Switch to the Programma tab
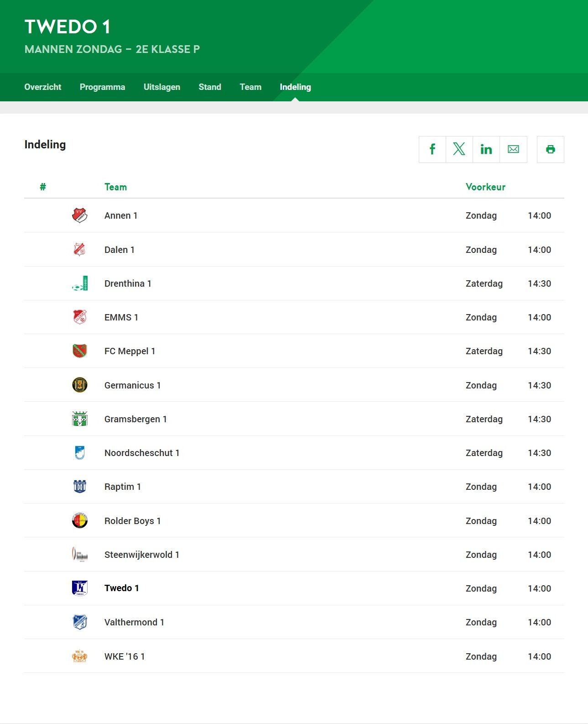Viewport: 588px width, 724px height. click(x=103, y=87)
